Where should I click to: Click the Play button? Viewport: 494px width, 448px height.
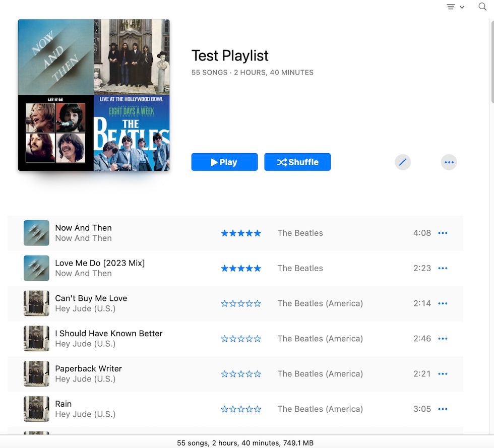224,162
